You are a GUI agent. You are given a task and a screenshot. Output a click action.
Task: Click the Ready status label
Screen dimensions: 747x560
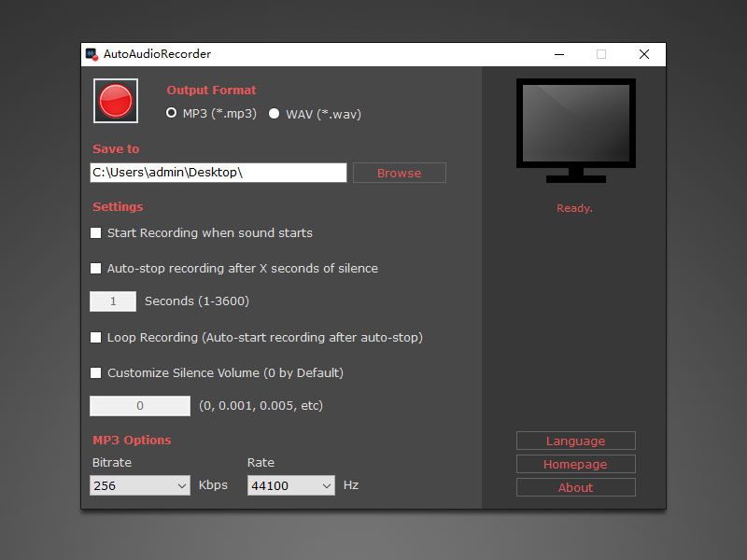pyautogui.click(x=573, y=208)
